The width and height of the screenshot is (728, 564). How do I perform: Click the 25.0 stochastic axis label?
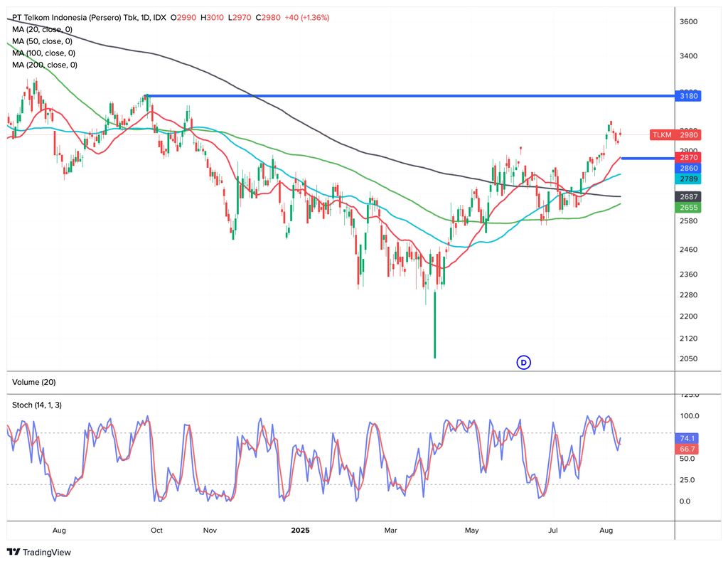(x=687, y=480)
